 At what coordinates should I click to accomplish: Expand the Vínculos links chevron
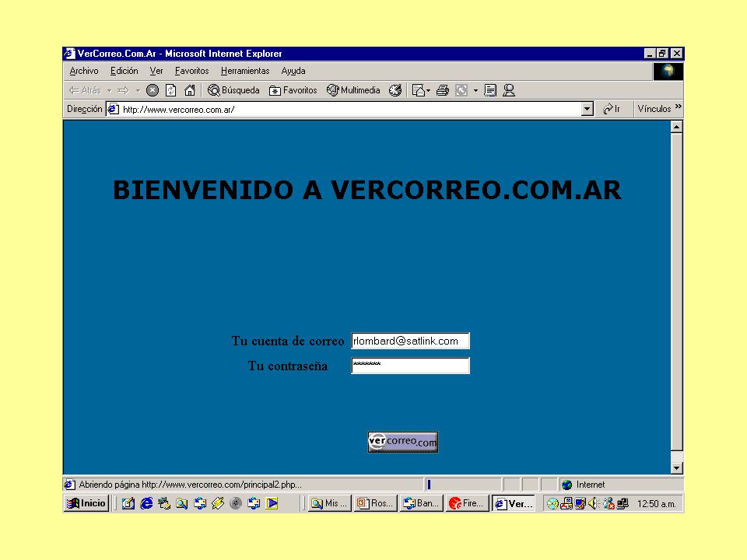[x=679, y=107]
